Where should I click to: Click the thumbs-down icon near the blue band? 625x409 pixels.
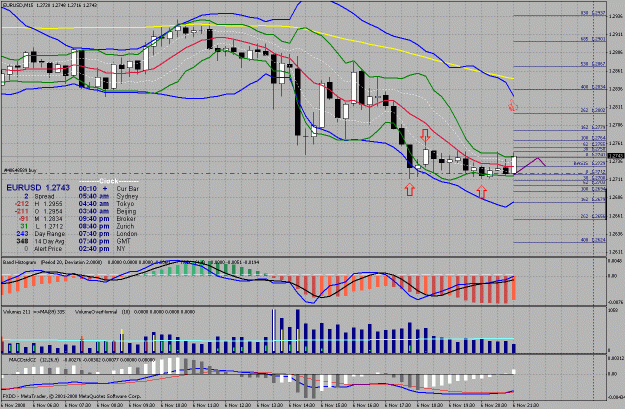pyautogui.click(x=513, y=105)
